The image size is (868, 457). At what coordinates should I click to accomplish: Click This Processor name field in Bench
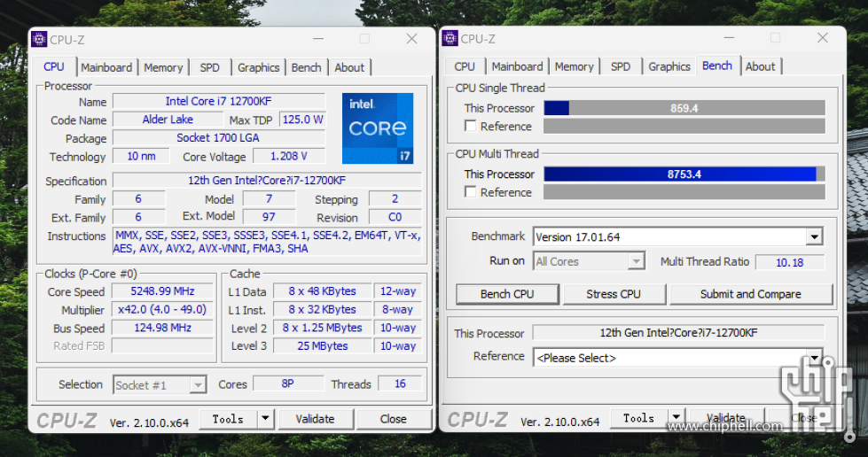pyautogui.click(x=678, y=332)
